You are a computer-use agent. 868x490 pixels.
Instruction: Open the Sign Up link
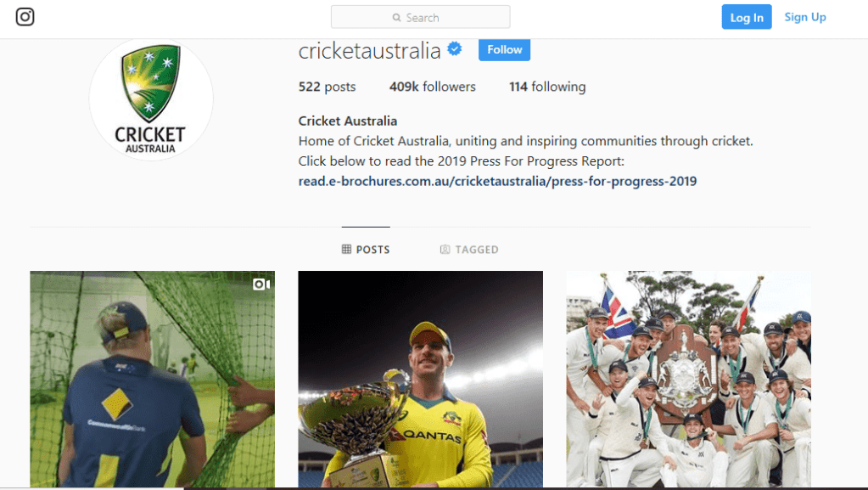coord(805,17)
